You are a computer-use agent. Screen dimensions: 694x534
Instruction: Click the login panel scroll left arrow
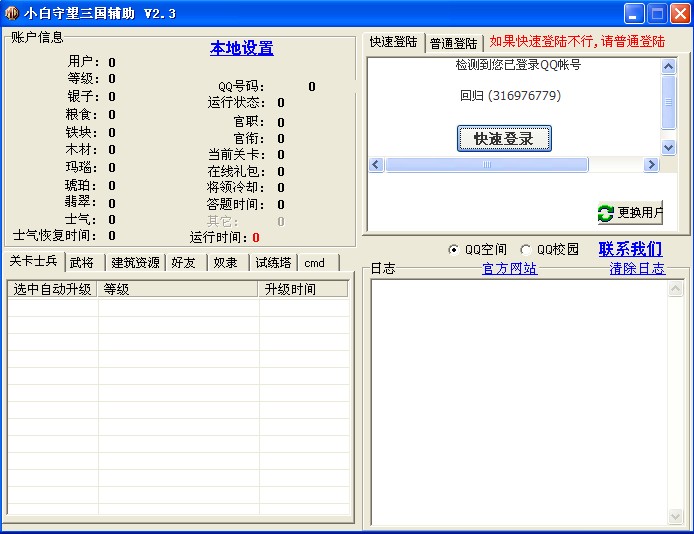point(376,165)
